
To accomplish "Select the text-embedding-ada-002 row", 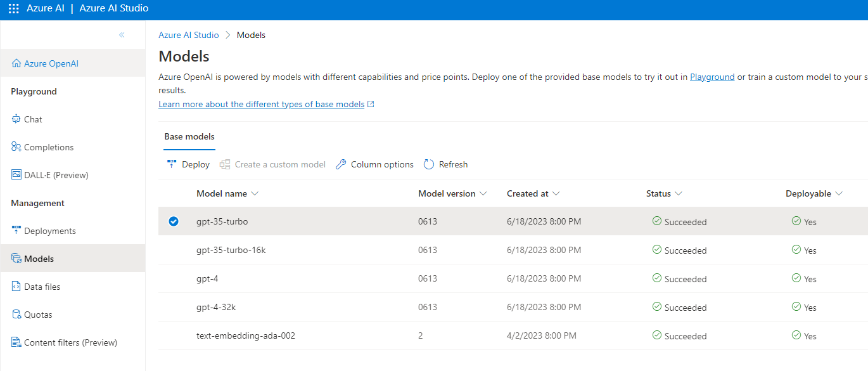I will point(513,335).
